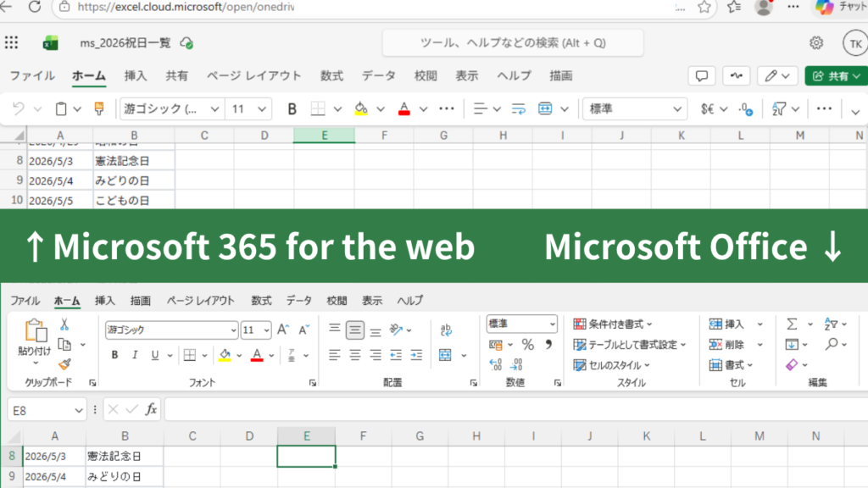Open desktop font name 游ゴシック dropdown
This screenshot has height=488, width=868.
233,330
